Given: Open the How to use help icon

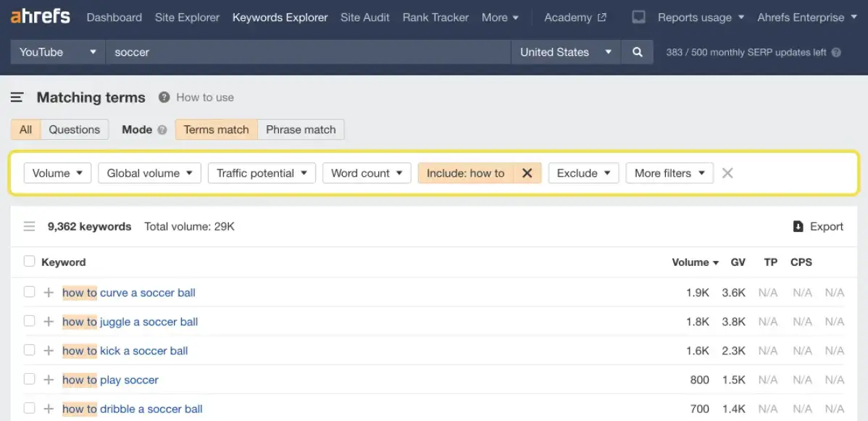Looking at the screenshot, I should (162, 97).
